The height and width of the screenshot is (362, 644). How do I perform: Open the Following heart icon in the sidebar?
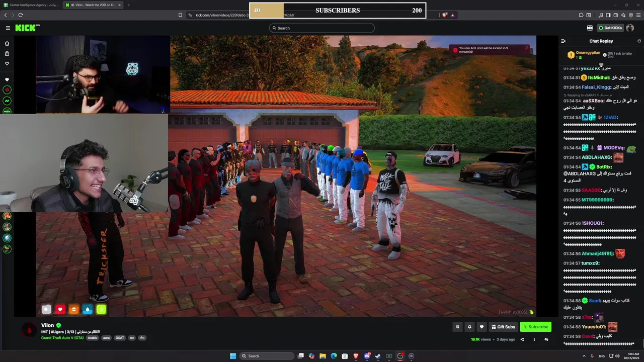pos(7,63)
